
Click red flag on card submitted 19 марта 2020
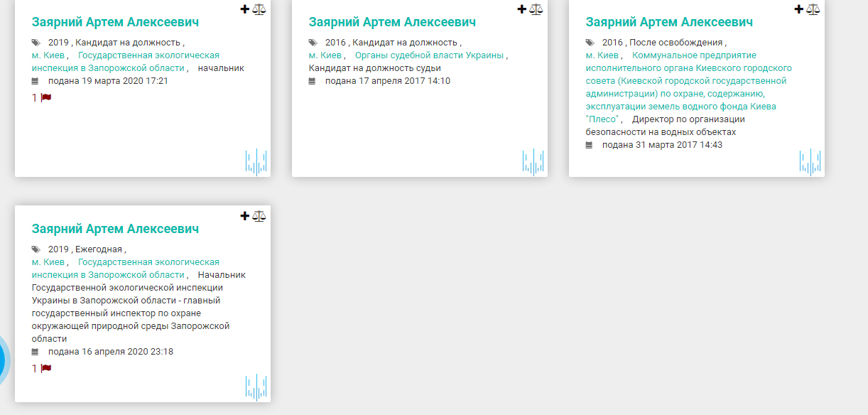pyautogui.click(x=46, y=97)
